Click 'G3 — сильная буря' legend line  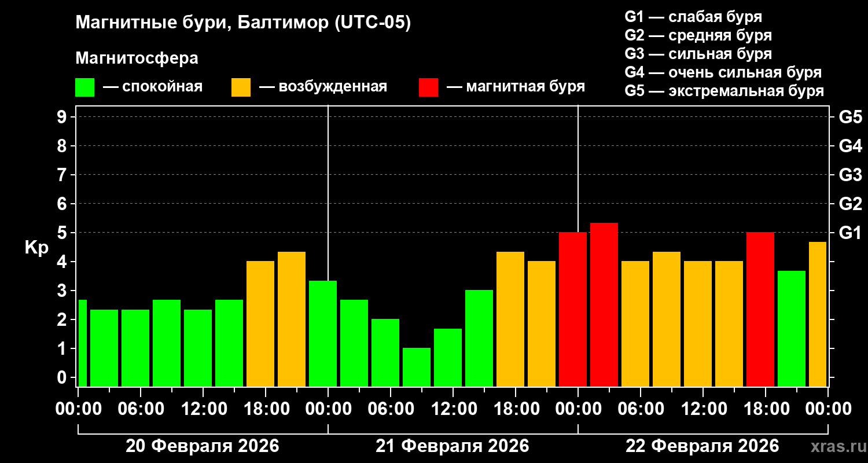click(x=698, y=54)
